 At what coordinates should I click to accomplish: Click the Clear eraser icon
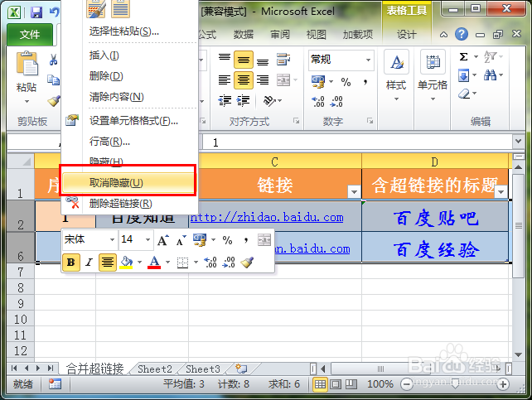click(x=463, y=94)
